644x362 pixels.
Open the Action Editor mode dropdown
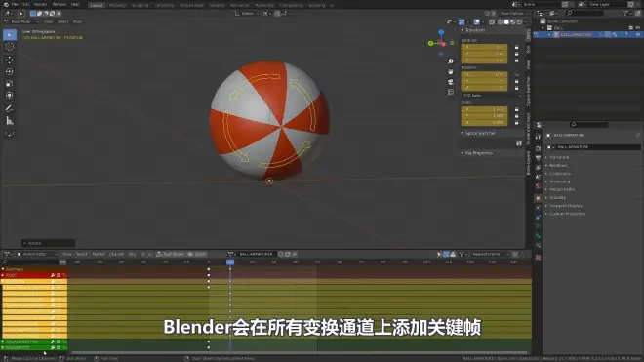click(x=37, y=254)
